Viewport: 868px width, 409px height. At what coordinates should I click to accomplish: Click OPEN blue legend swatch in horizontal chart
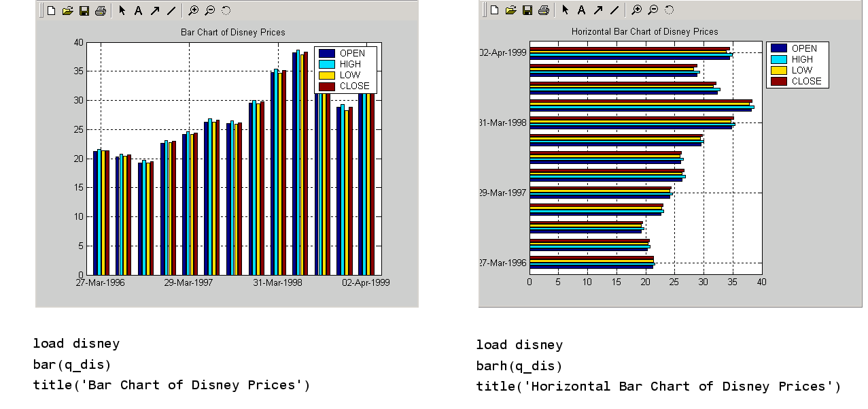pyautogui.click(x=779, y=48)
